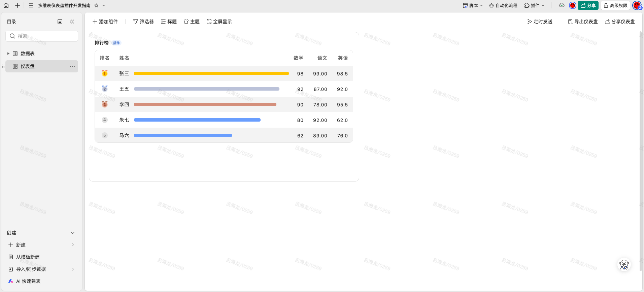This screenshot has width=644, height=292.
Task: Open the 筛选器 filter tool
Action: click(143, 22)
